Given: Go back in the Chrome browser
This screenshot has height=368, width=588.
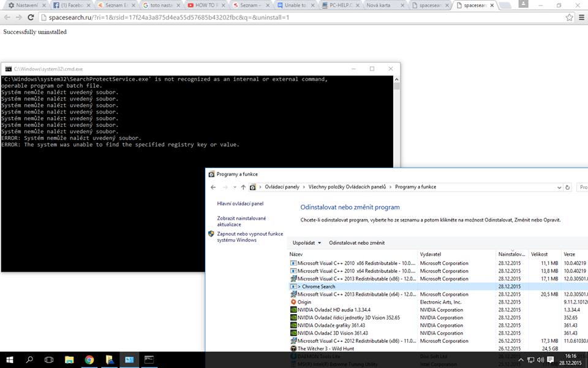Looking at the screenshot, I should (7, 17).
